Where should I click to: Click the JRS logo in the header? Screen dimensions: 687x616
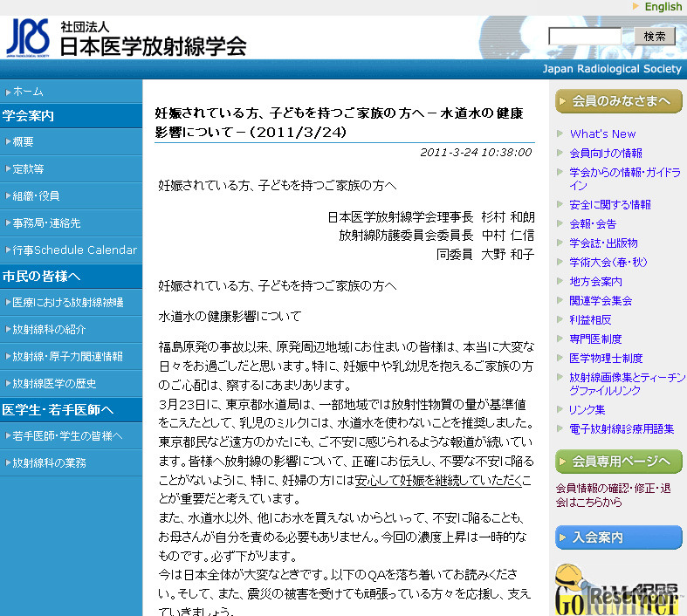click(x=28, y=38)
